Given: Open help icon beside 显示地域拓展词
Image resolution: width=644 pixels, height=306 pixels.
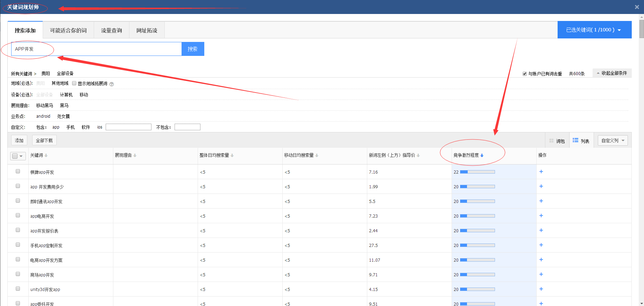Looking at the screenshot, I should coord(112,84).
